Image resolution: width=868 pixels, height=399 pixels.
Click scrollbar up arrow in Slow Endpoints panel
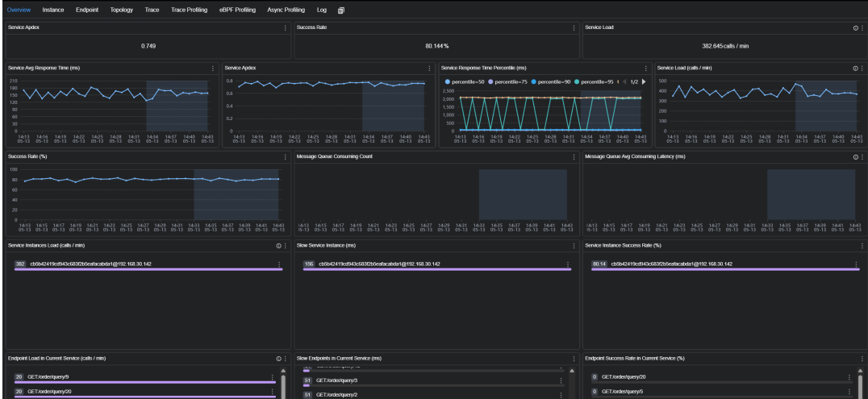coord(572,371)
